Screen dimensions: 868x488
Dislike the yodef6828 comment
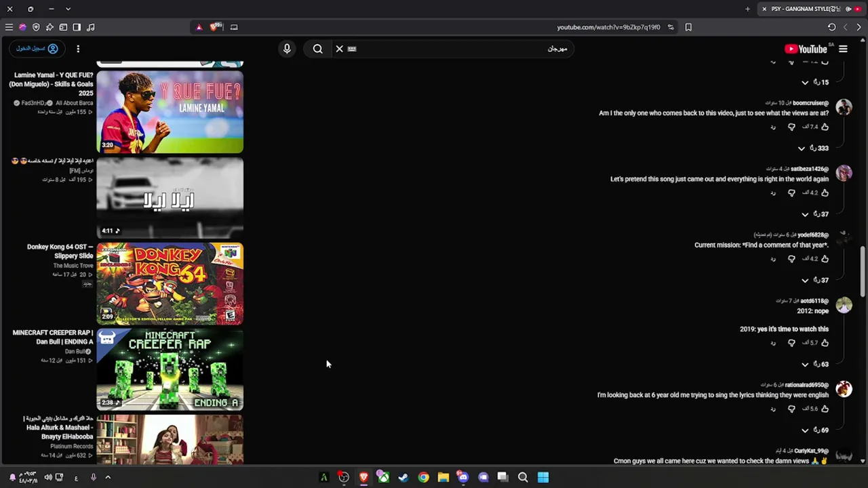tap(791, 259)
